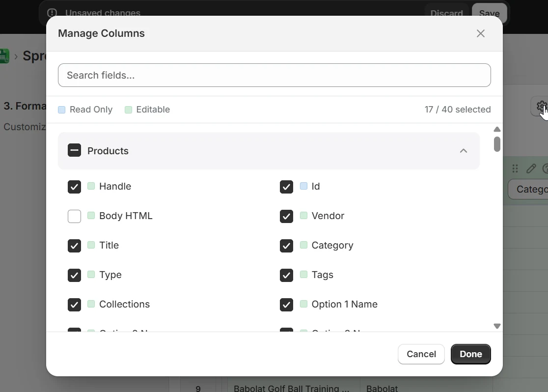Uncheck the Id checkbox
The width and height of the screenshot is (548, 392).
click(x=287, y=187)
